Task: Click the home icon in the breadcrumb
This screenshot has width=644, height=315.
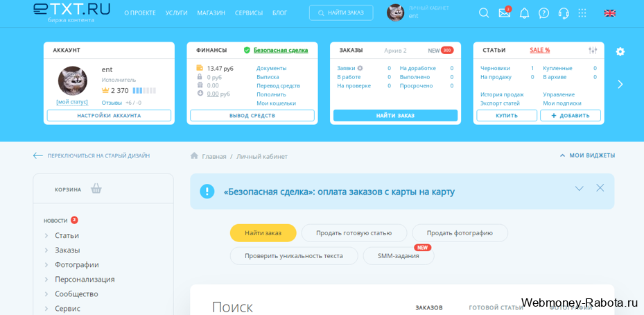Action: [x=194, y=156]
